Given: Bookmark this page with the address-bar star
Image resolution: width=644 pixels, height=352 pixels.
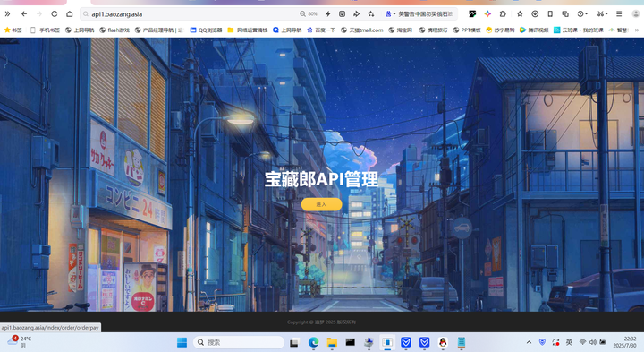Looking at the screenshot, I should 371,14.
